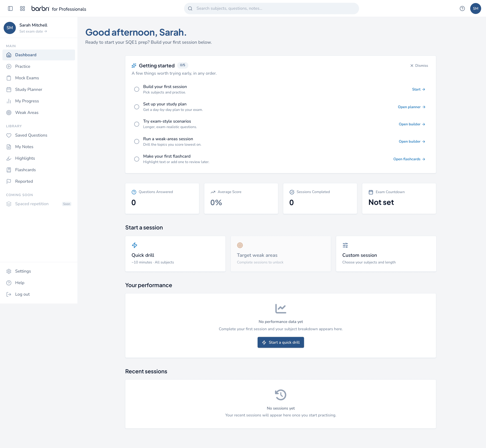Click the Soon badge next to Spaced repetition
Image resolution: width=486 pixels, height=448 pixels.
[66, 204]
